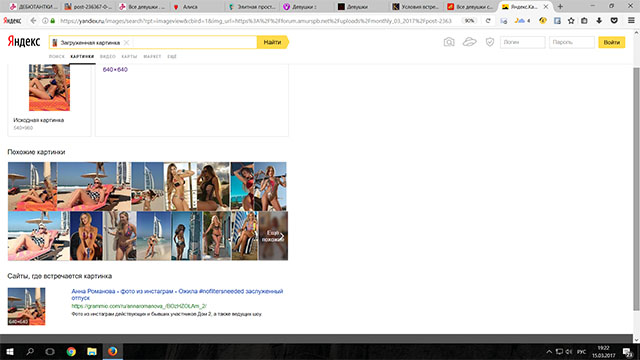This screenshot has height=360, width=640.
Task: Launch Google Chrome from the taskbar
Action: 71,351
